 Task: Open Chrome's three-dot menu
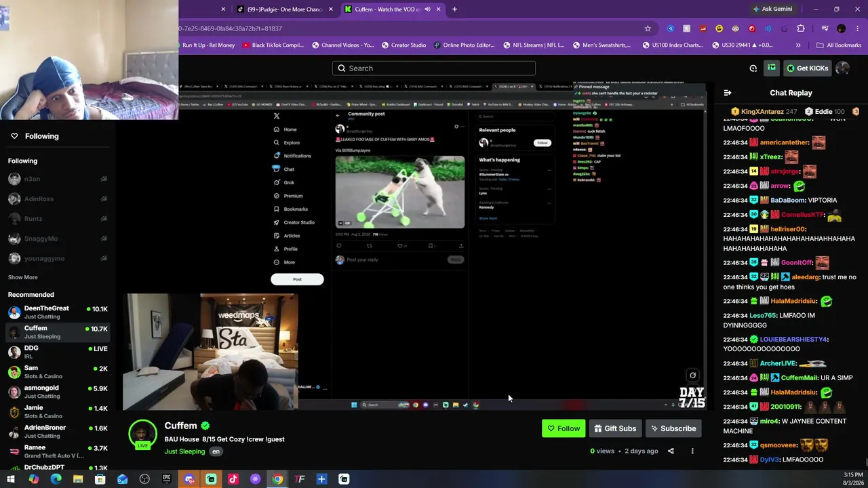[857, 28]
